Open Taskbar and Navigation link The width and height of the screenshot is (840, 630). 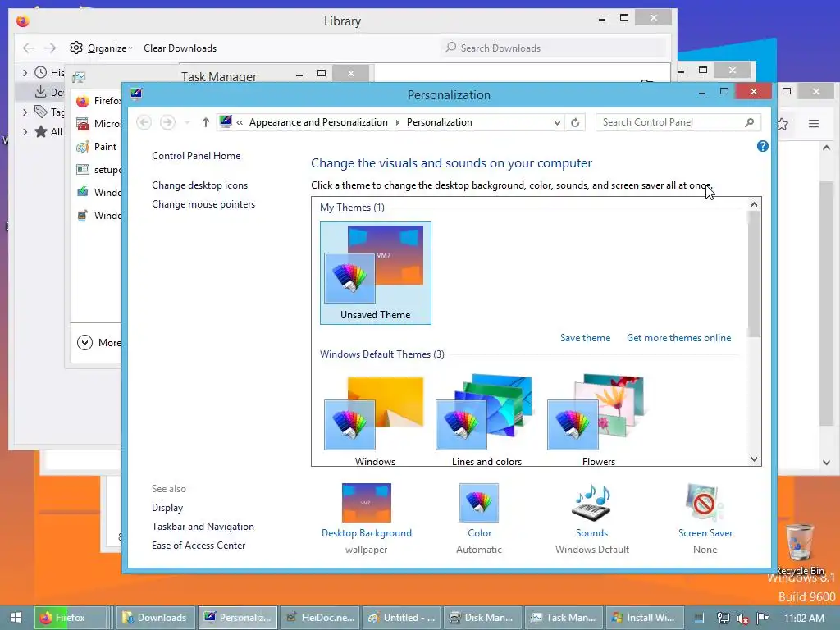[203, 527]
